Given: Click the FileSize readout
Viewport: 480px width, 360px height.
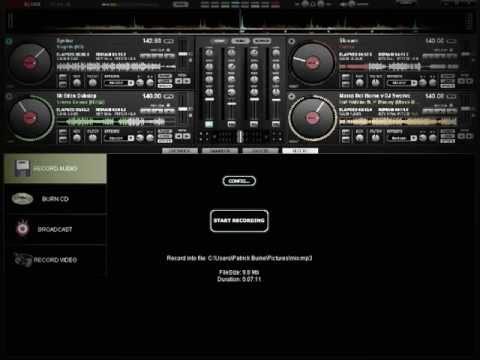Looking at the screenshot, I should pyautogui.click(x=239, y=272).
